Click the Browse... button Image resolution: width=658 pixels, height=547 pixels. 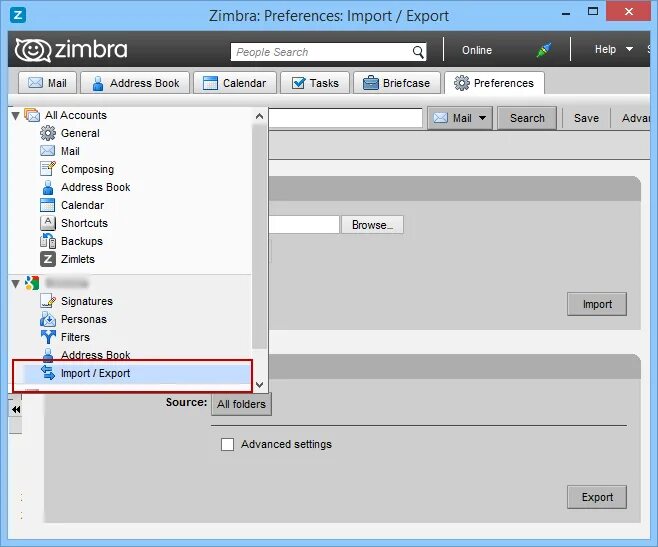click(372, 225)
